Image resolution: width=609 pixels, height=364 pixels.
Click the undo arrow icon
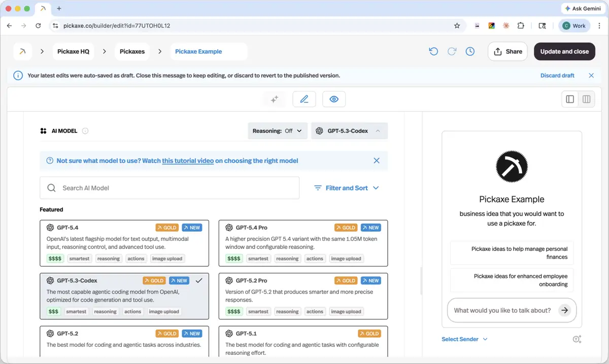[433, 51]
